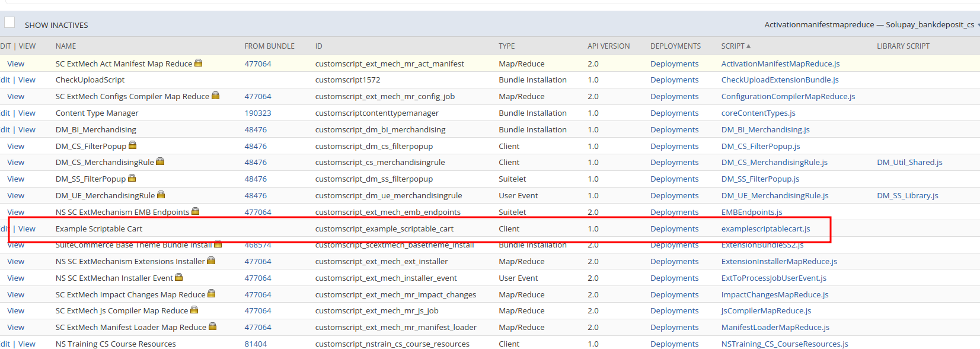
Task: Click lock icon beside SC ExtMech Js Compiler
Action: click(194, 310)
